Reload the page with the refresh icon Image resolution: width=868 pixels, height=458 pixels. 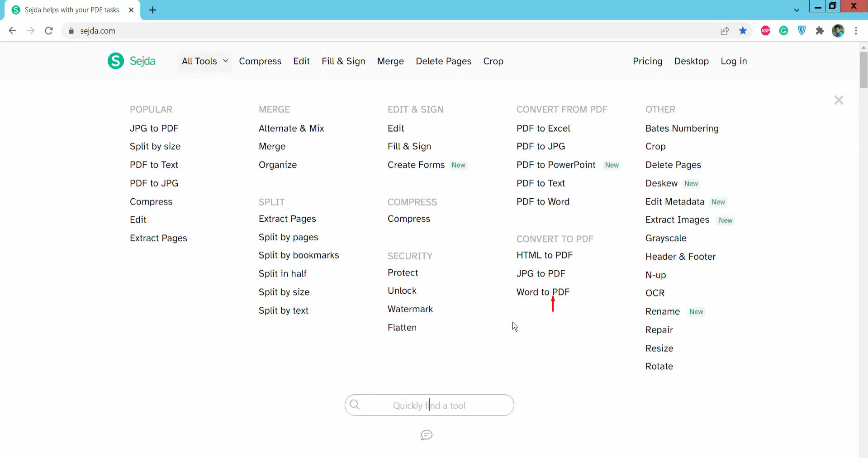pos(49,31)
